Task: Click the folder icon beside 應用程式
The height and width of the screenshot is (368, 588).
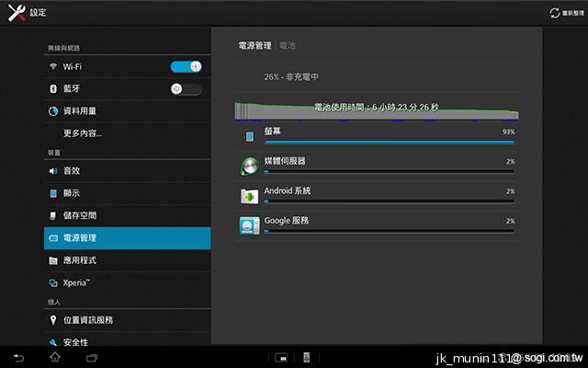Action: click(53, 260)
